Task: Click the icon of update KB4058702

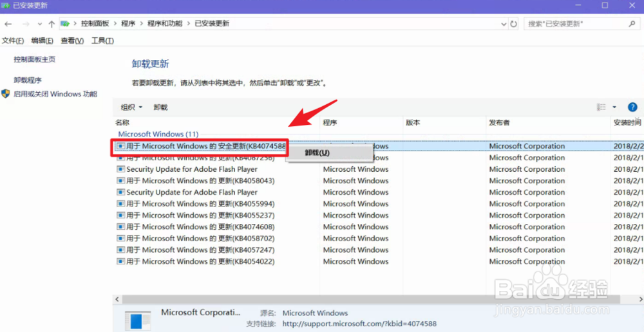Action: pyautogui.click(x=120, y=239)
